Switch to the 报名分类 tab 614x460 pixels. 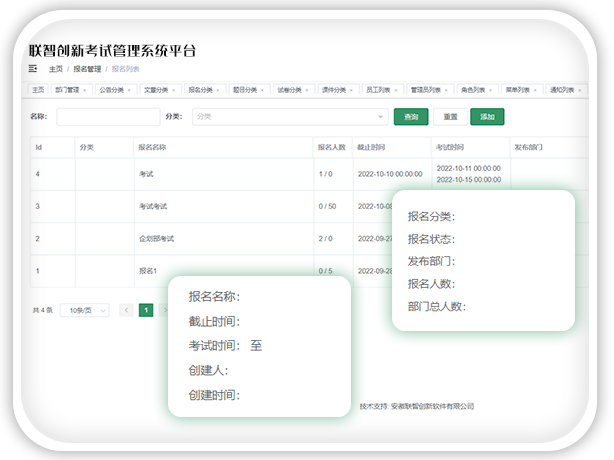coord(200,90)
